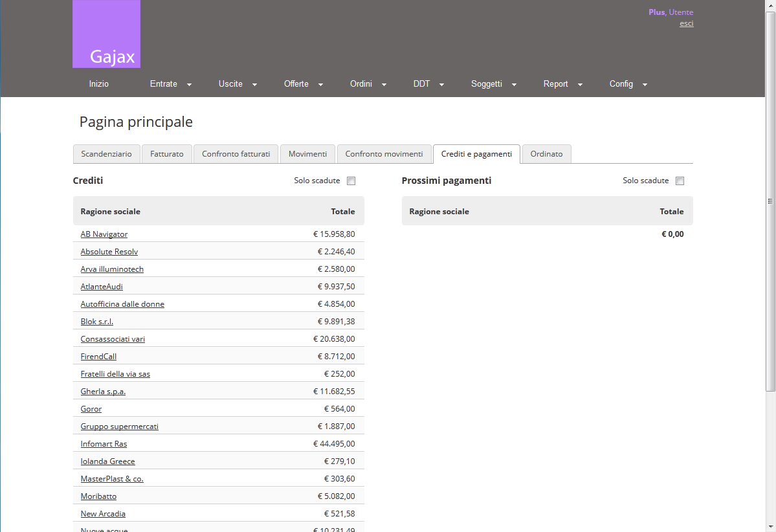Open the Arva illuminotech link
The image size is (776, 532).
[x=112, y=269]
